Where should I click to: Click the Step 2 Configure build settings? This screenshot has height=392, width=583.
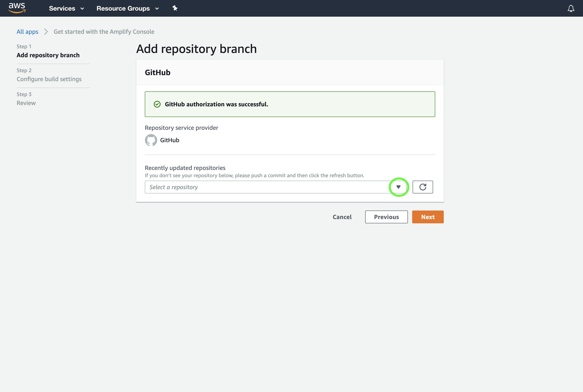tap(49, 79)
